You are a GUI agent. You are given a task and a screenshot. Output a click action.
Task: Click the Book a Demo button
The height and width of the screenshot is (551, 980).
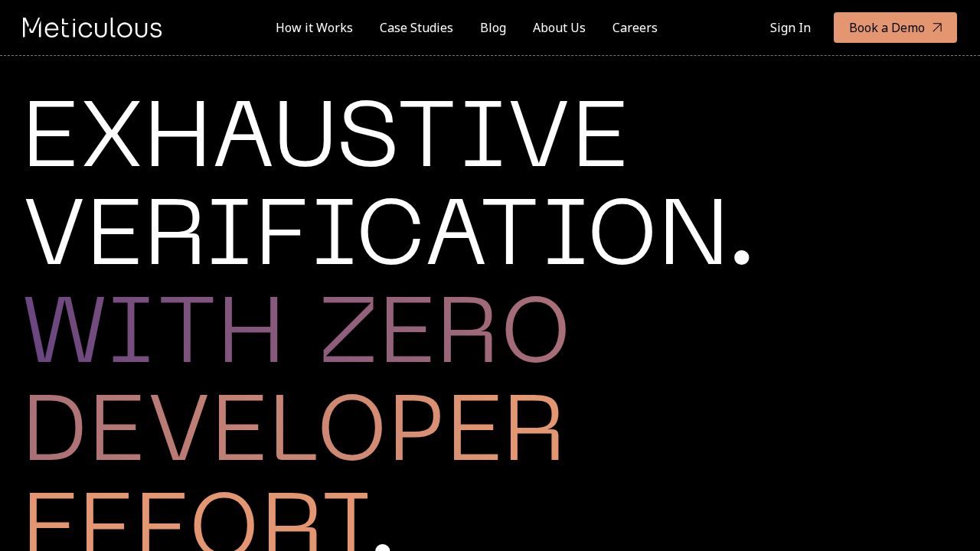coord(895,28)
